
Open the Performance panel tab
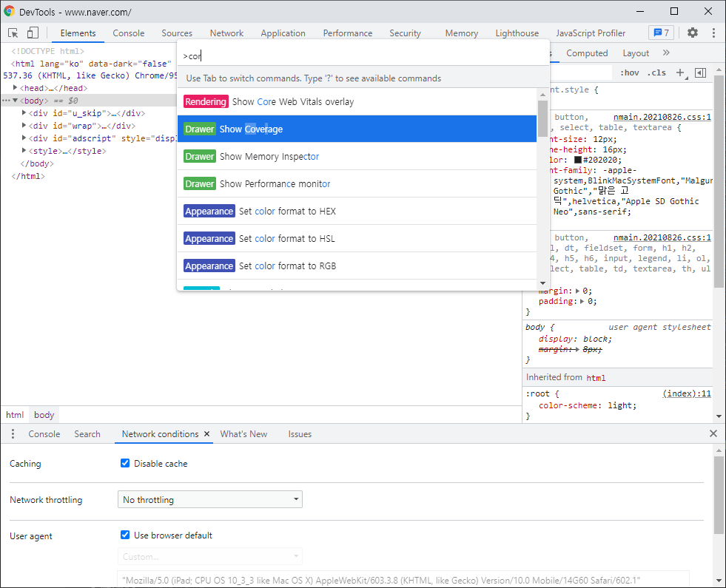[348, 33]
